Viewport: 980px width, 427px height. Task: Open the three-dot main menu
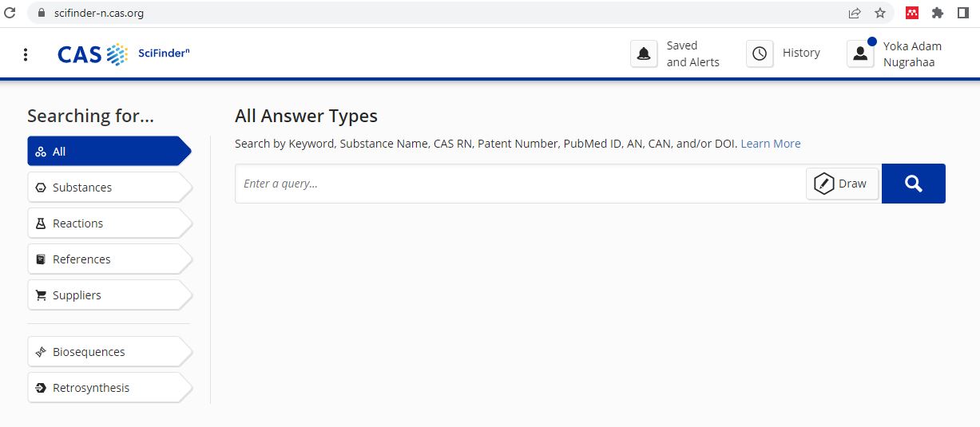pyautogui.click(x=26, y=54)
